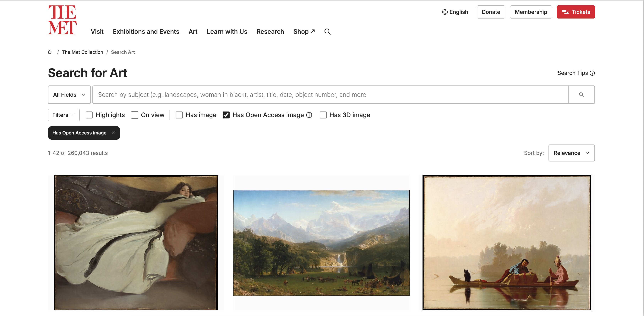Check the On view checkbox
The width and height of the screenshot is (644, 316).
coord(135,115)
